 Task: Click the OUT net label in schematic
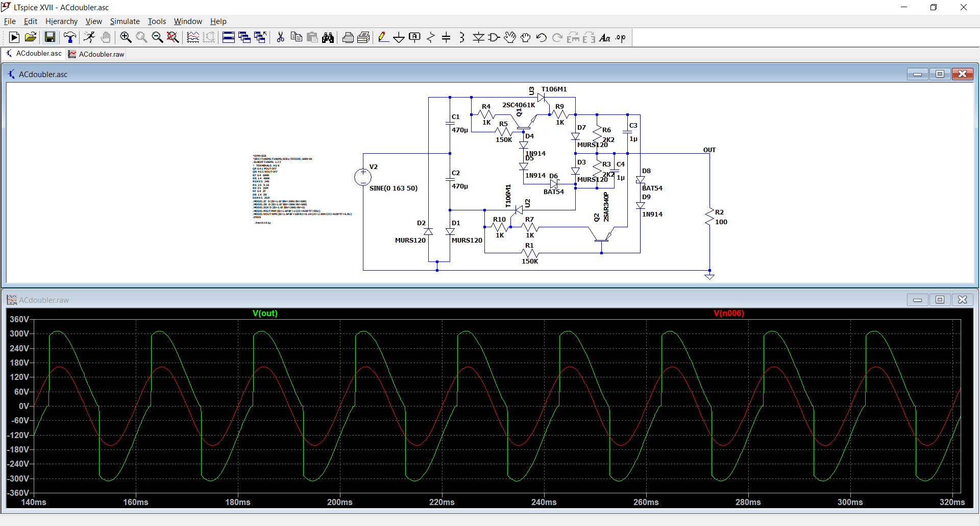[709, 150]
